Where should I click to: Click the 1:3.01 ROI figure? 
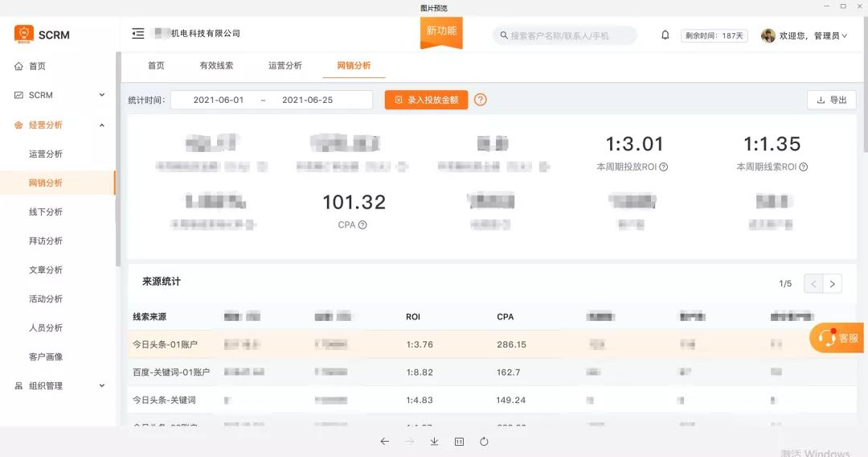tap(634, 144)
